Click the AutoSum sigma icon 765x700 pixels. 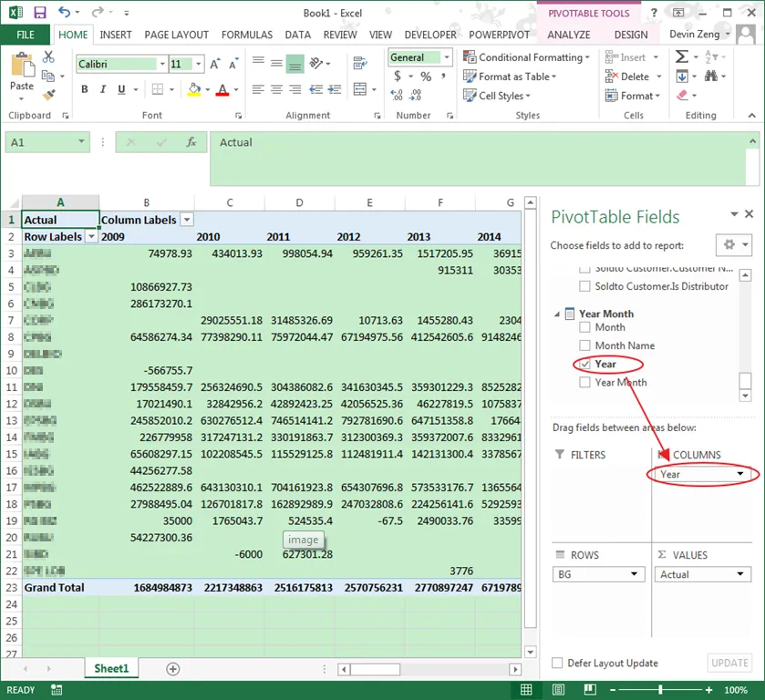(x=682, y=57)
